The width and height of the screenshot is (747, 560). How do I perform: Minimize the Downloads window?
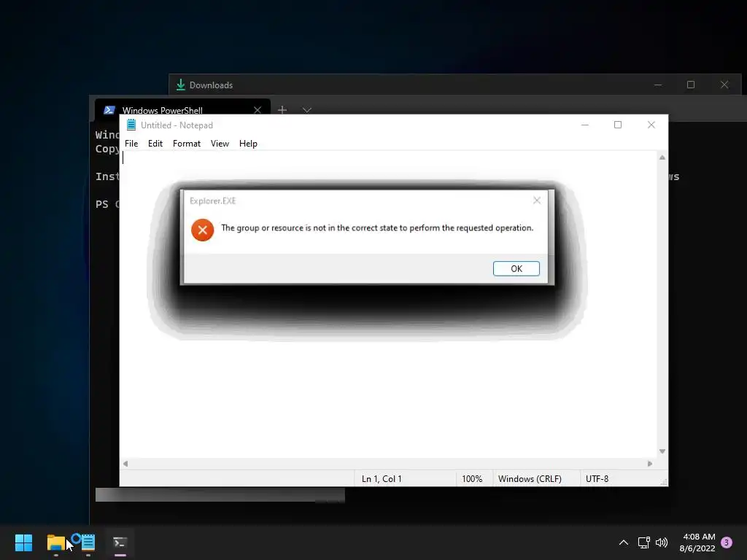tap(658, 85)
